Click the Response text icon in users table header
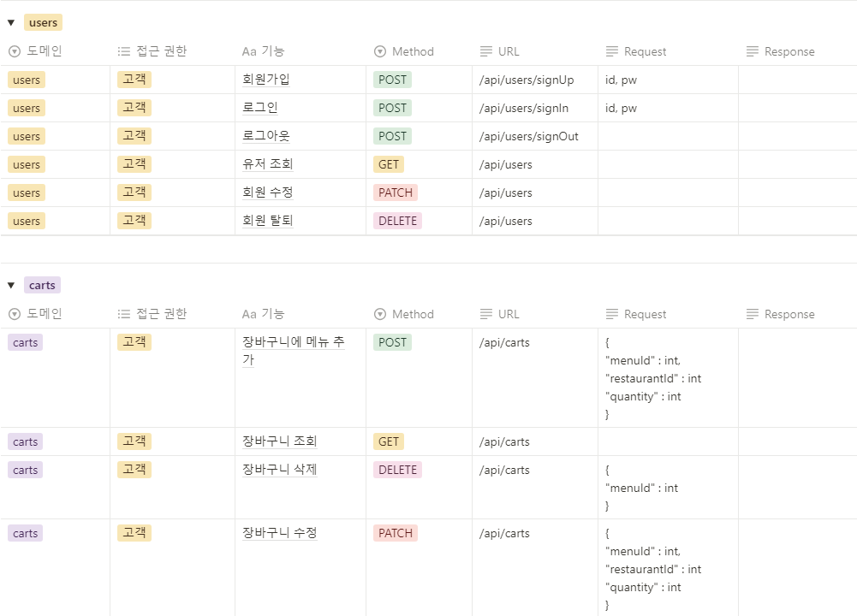This screenshot has width=857, height=616. click(x=753, y=51)
